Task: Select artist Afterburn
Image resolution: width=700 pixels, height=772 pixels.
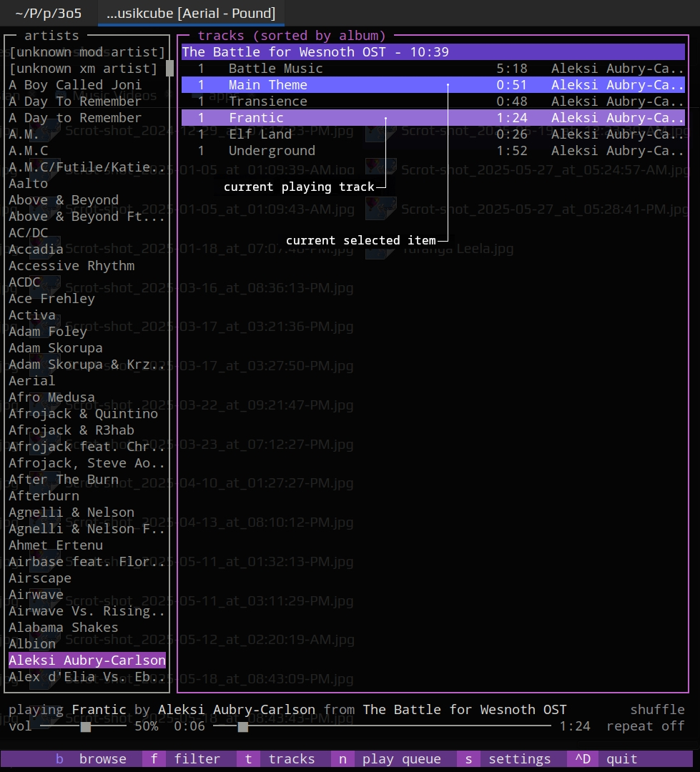Action: pos(44,496)
